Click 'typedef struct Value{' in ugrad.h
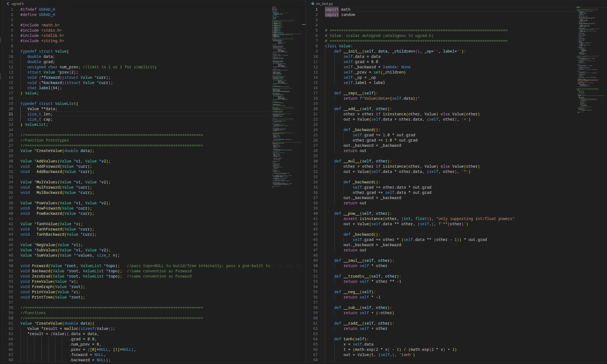The height and width of the screenshot is (364, 607). 45,51
